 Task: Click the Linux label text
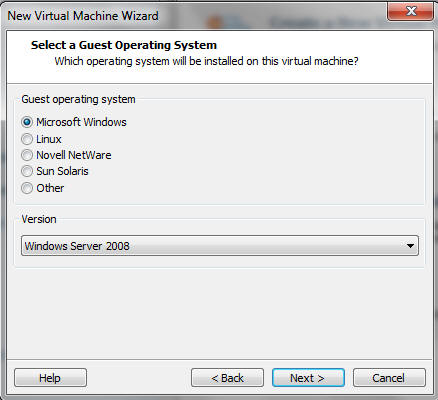(x=49, y=139)
